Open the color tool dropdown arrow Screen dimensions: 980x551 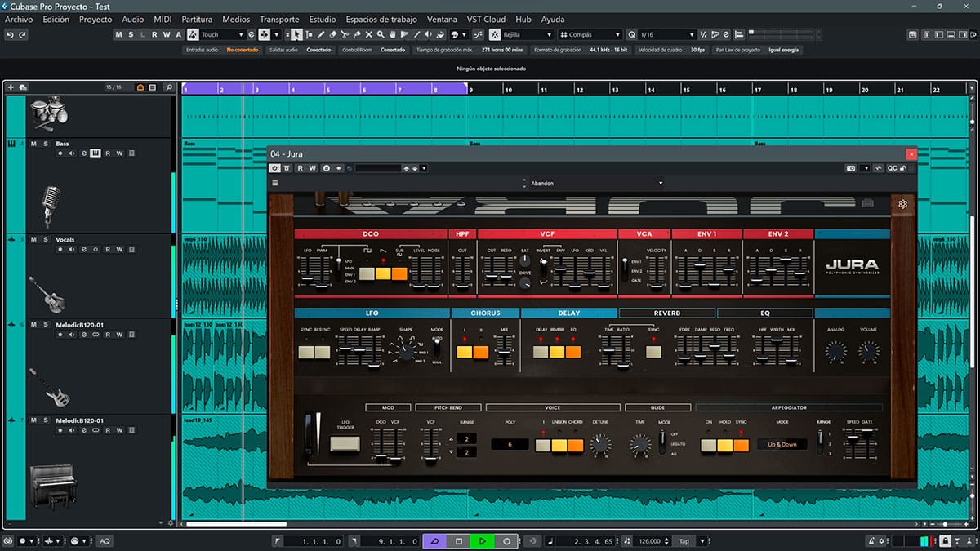465,34
